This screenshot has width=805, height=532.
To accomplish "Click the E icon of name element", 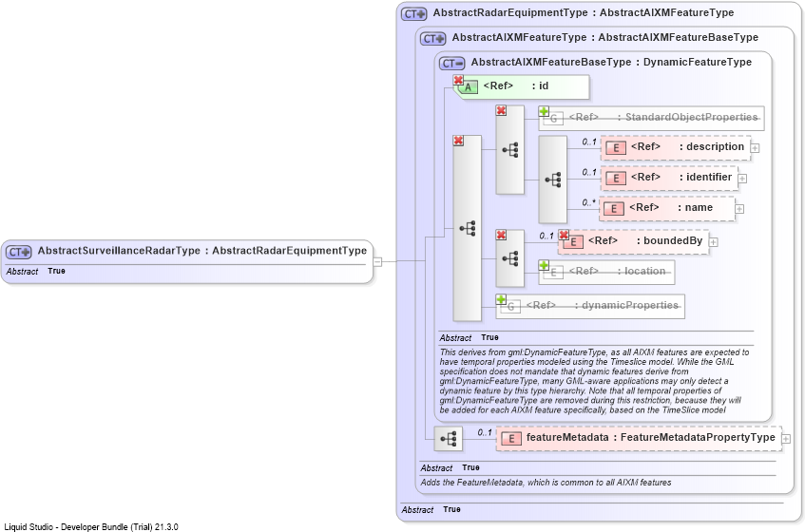I will pyautogui.click(x=614, y=209).
